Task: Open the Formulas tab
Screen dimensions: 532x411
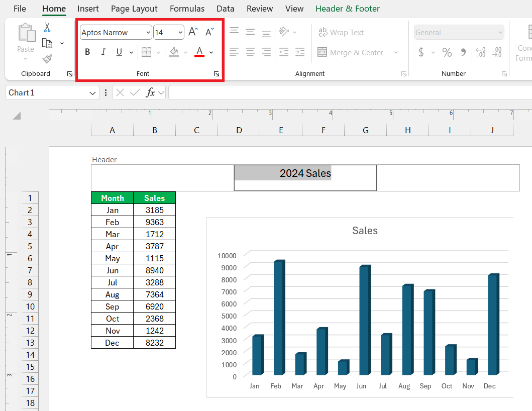Action: coord(187,9)
